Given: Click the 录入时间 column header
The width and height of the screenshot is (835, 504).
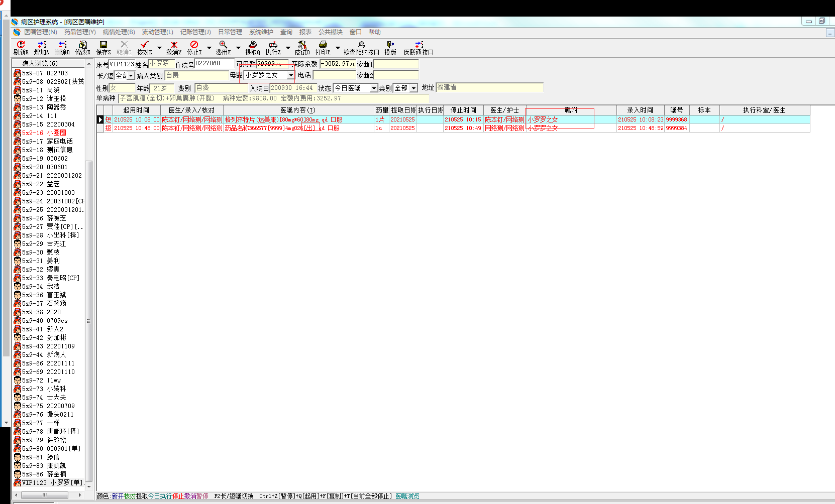Looking at the screenshot, I should click(640, 110).
